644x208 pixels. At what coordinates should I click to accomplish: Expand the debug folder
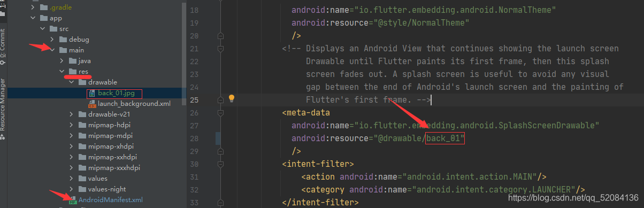(52, 40)
